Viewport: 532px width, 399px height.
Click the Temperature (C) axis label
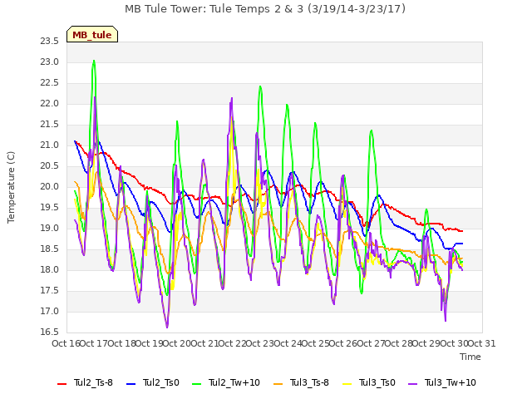point(11,187)
